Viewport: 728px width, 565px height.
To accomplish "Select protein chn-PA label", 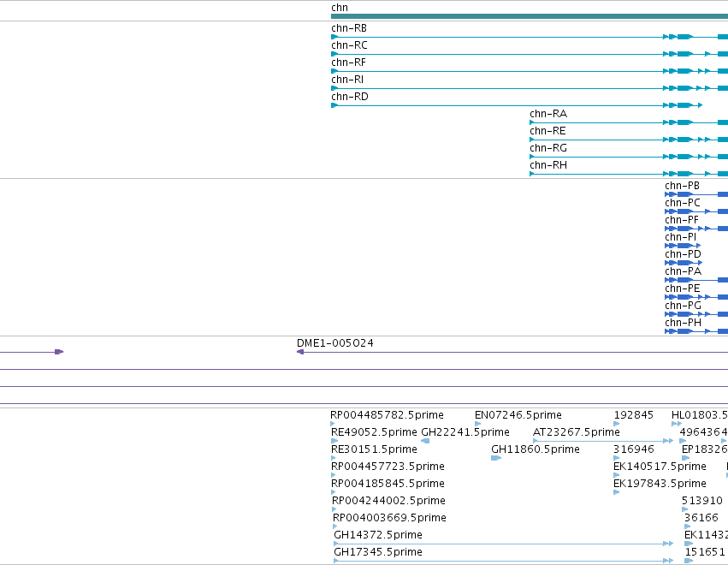I will [x=683, y=271].
